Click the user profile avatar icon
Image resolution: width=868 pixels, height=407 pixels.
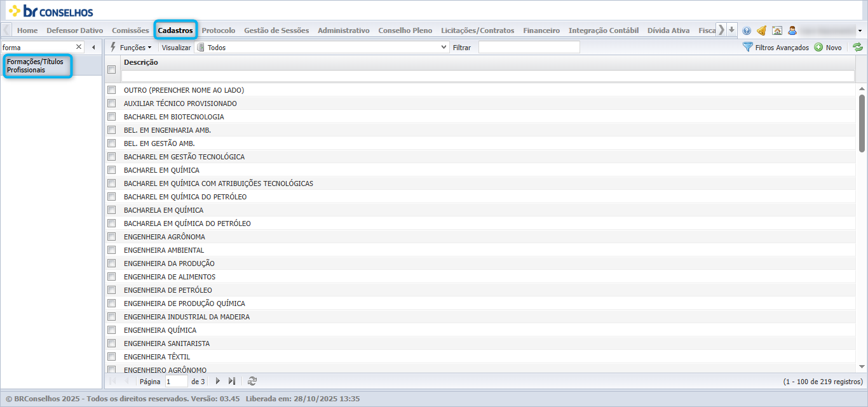[792, 30]
